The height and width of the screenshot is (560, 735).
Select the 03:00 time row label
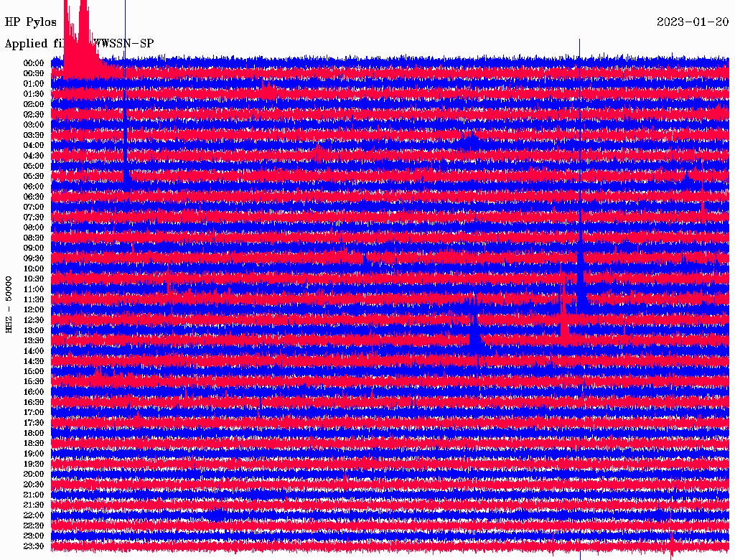[34, 125]
